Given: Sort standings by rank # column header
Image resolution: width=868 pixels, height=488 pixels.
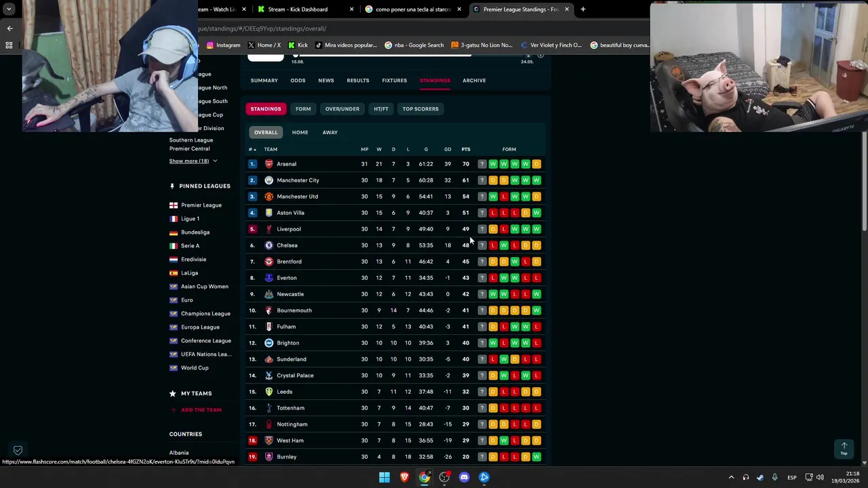Looking at the screenshot, I should [x=252, y=149].
